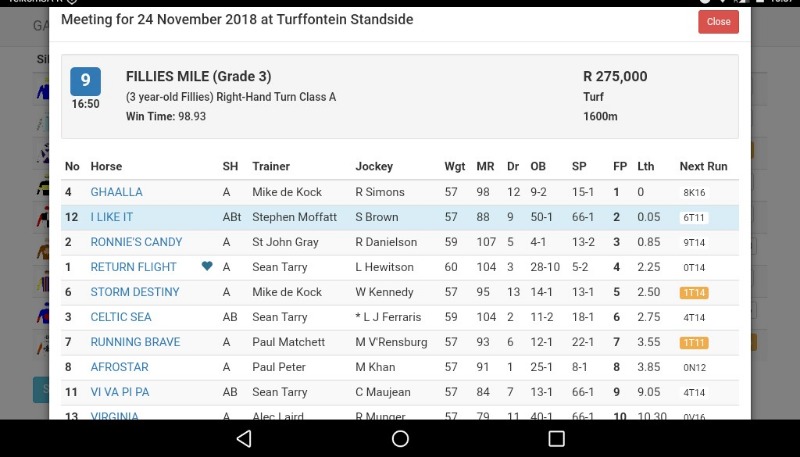Open RONNIE'S CANDY horse link
800x457 pixels.
click(x=136, y=242)
